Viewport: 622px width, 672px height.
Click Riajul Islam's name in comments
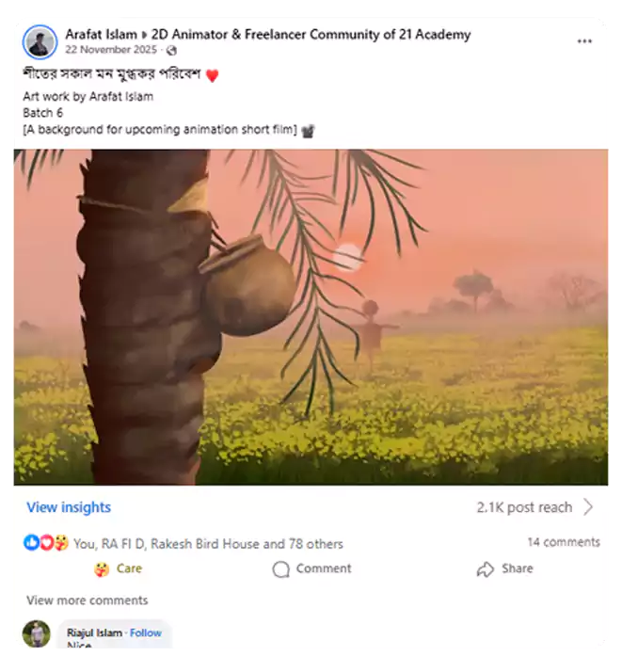point(94,632)
